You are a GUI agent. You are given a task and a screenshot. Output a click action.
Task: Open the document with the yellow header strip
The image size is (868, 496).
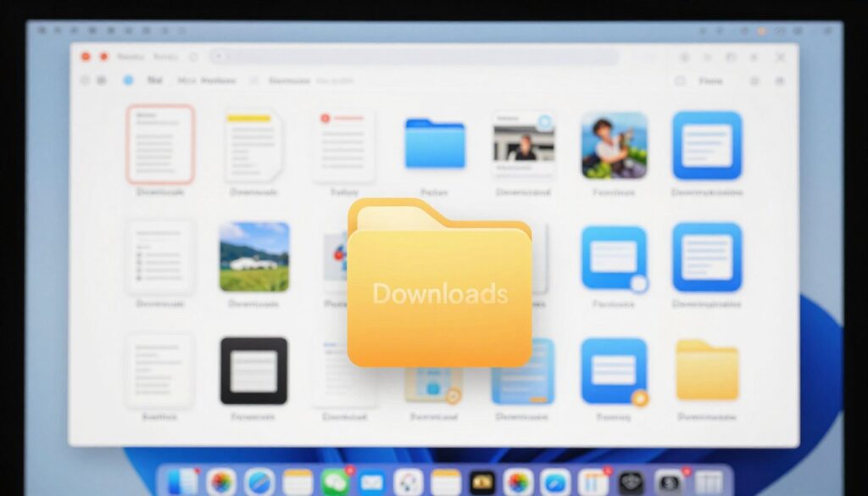point(253,145)
